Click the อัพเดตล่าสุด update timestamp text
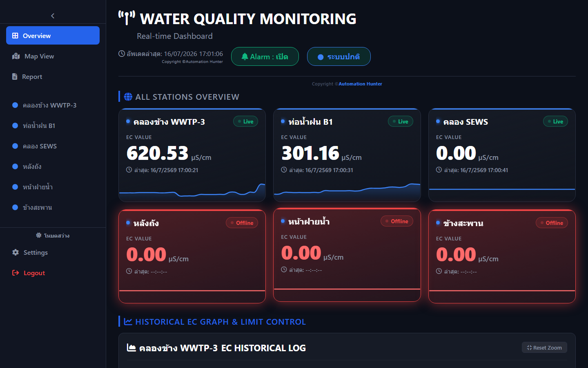This screenshot has height=368, width=588. pyautogui.click(x=175, y=54)
